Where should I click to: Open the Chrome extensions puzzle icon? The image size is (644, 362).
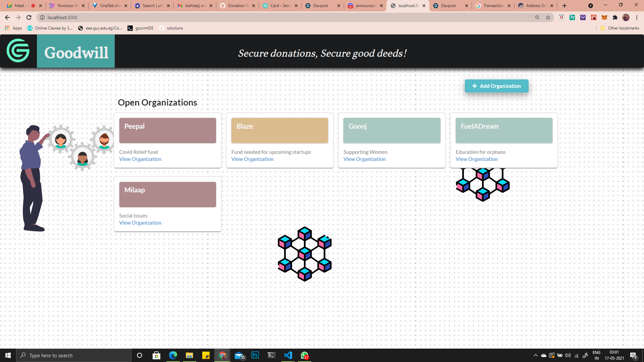[615, 17]
